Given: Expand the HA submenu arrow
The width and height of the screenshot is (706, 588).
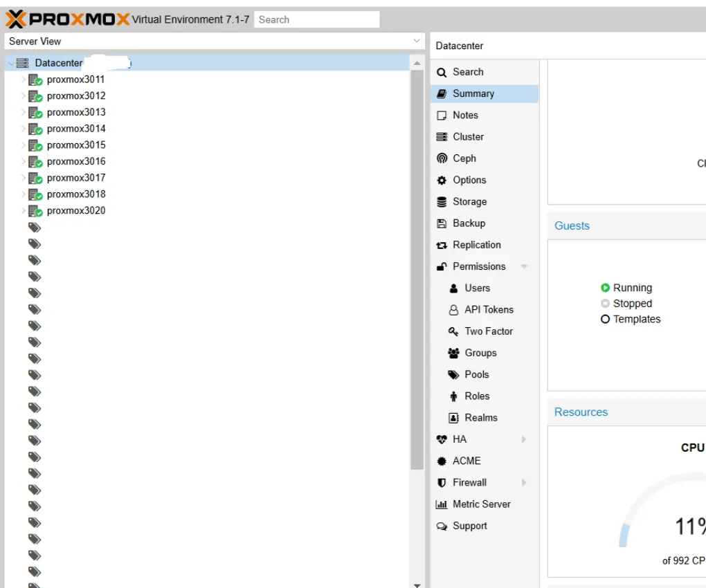Looking at the screenshot, I should tap(524, 439).
